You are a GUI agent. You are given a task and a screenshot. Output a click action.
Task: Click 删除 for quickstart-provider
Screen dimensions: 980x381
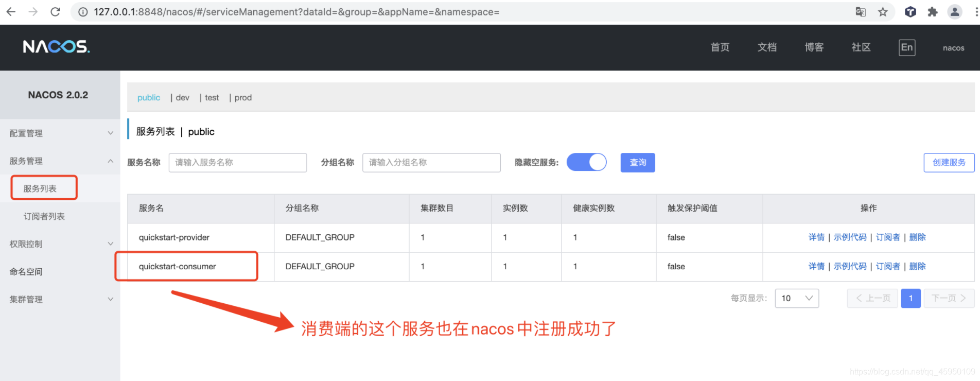tap(917, 237)
